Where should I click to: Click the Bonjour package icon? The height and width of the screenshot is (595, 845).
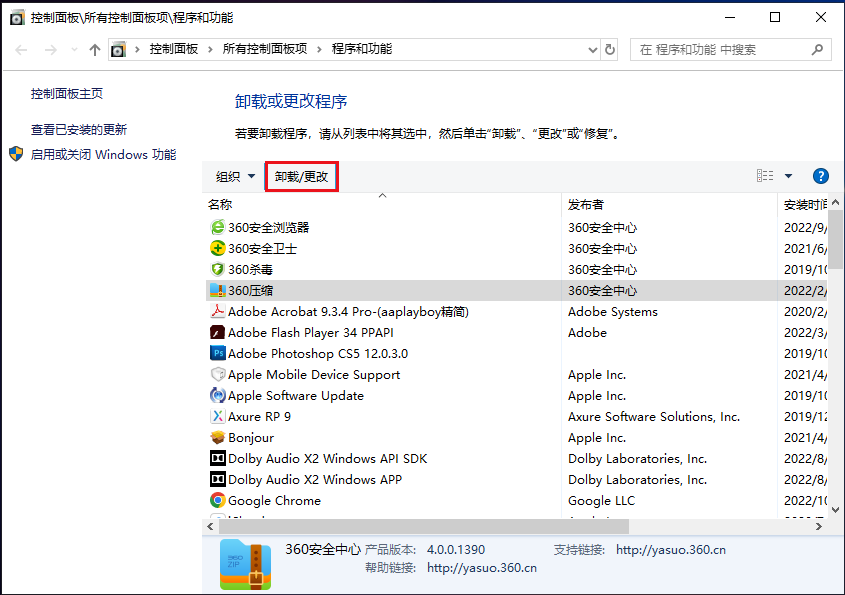tap(217, 438)
